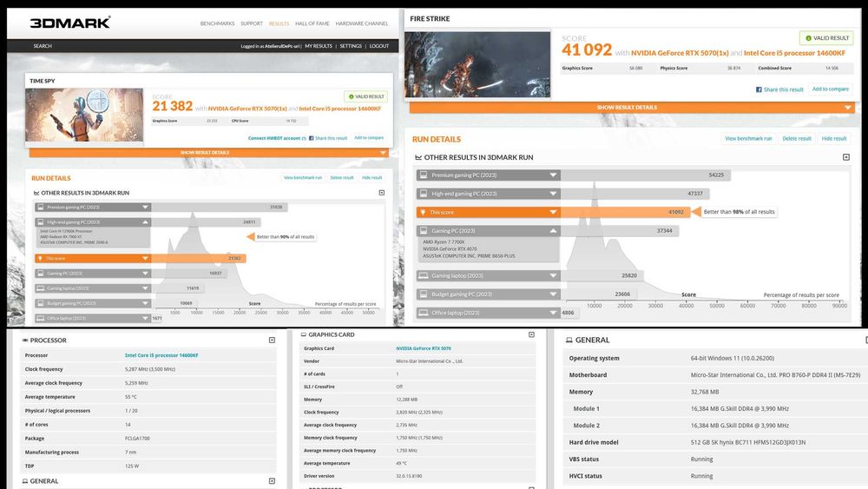Screen dimensions: 868x489
Task: Click trophy icon in Fire Strike This score
Action: [423, 212]
